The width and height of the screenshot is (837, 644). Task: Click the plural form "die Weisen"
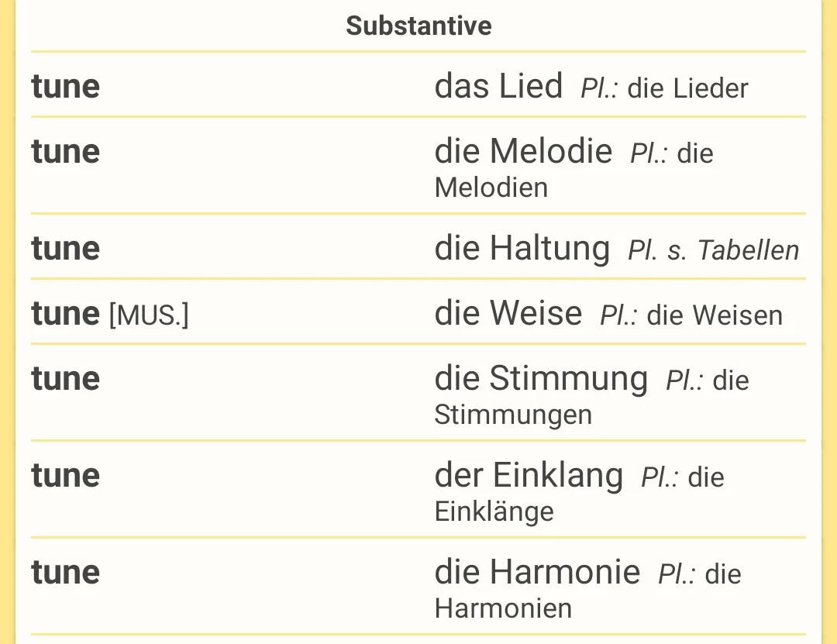coord(715,315)
